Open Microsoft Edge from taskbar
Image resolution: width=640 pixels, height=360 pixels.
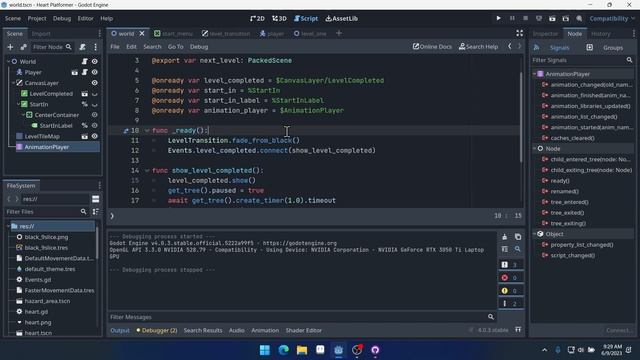coord(283,350)
